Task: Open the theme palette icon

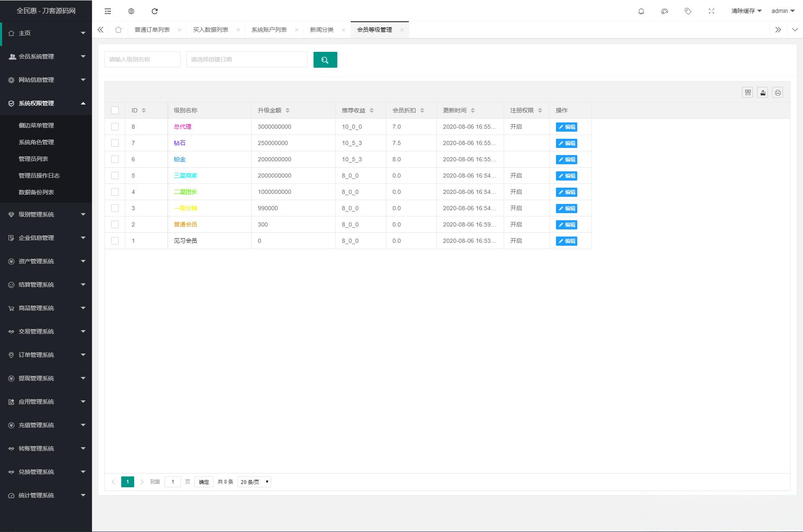Action: click(665, 11)
